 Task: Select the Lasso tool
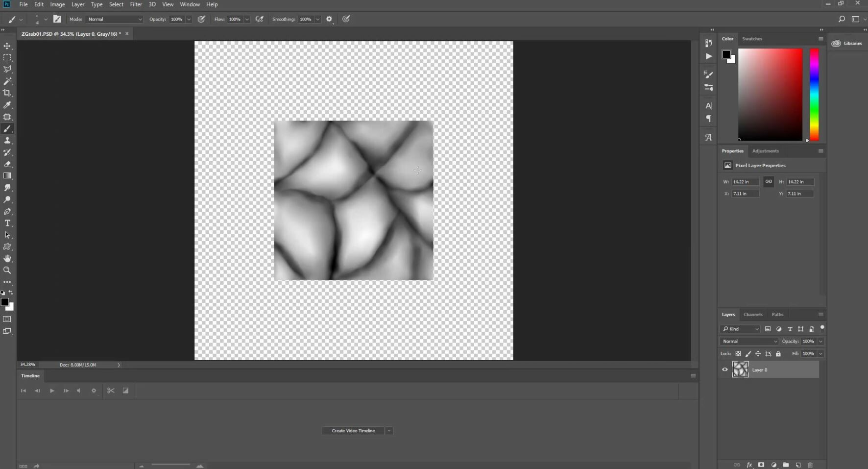pyautogui.click(x=7, y=69)
